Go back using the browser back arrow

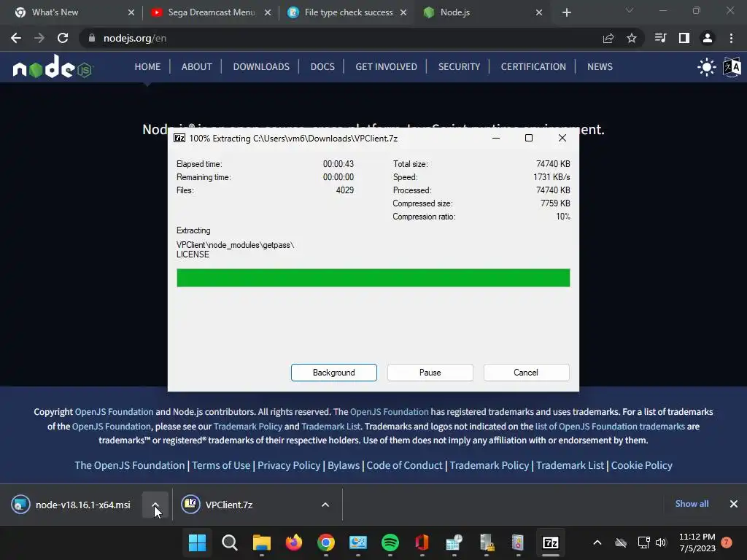(x=16, y=38)
